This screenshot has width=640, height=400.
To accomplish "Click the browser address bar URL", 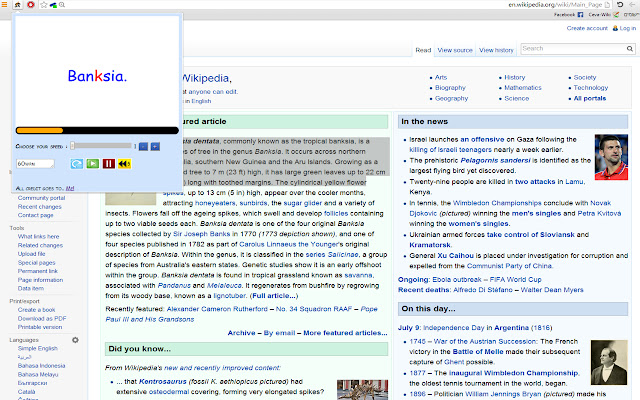I will [555, 4].
